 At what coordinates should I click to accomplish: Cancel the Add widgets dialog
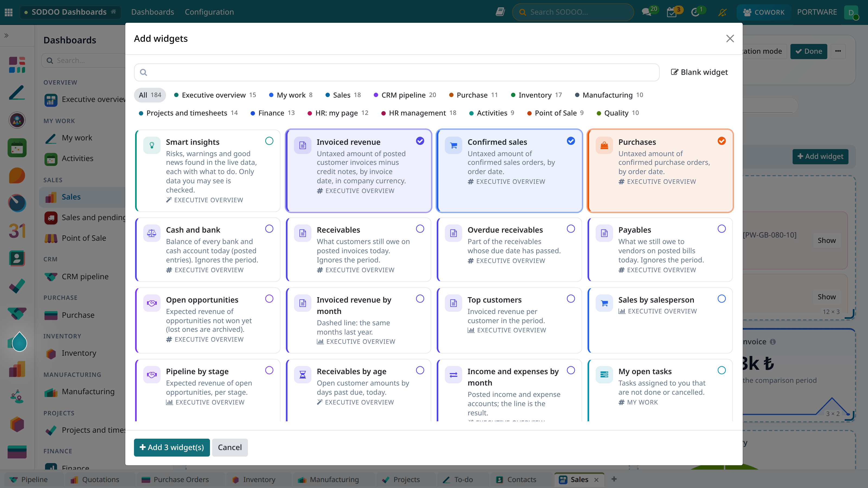230,447
